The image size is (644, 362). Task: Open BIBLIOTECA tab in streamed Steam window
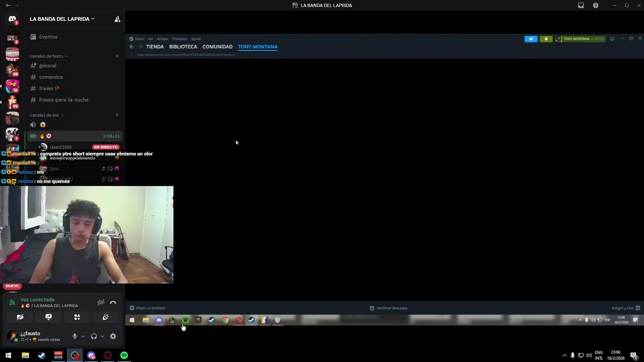point(183,47)
